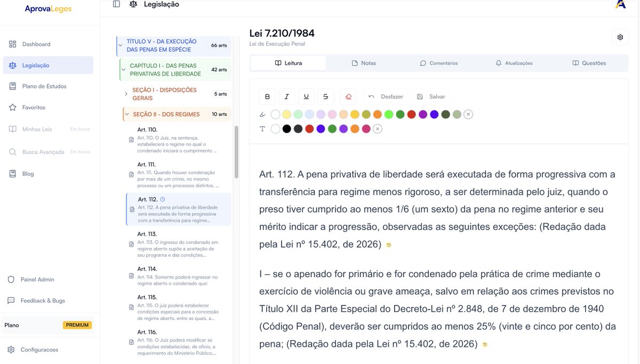Click the document icon of Art. 113.
Viewport: 640px width, 364px height.
click(x=131, y=245)
